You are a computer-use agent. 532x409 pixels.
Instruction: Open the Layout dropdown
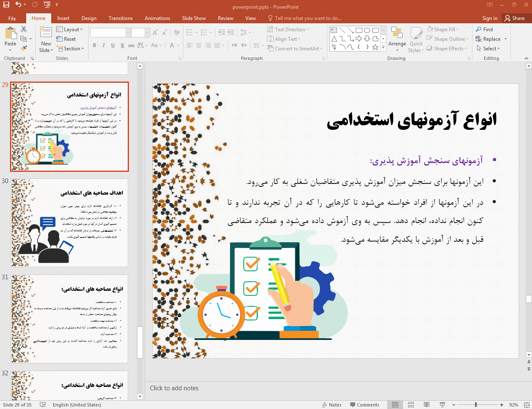69,29
